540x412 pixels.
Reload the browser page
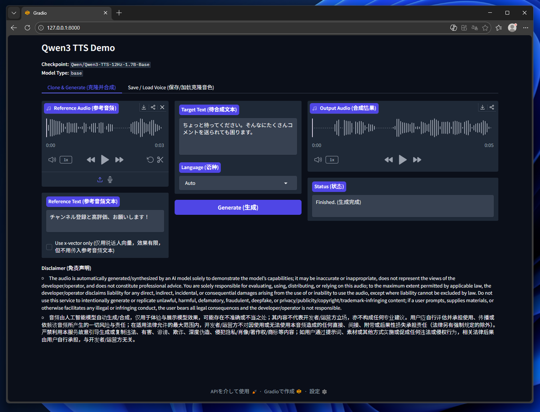pos(27,28)
